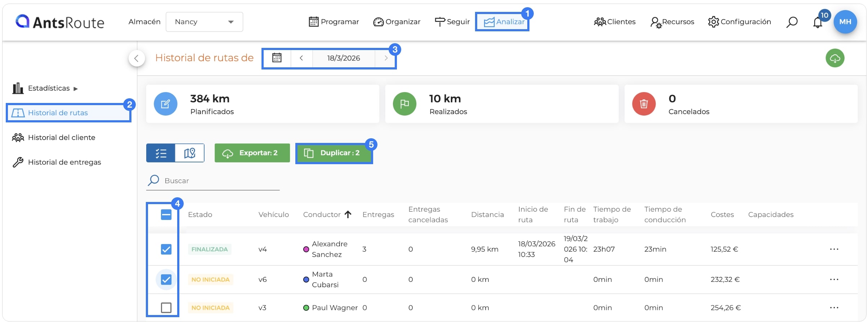
Task: Click the blue dot by Marta Cubarsi
Action: tap(306, 279)
